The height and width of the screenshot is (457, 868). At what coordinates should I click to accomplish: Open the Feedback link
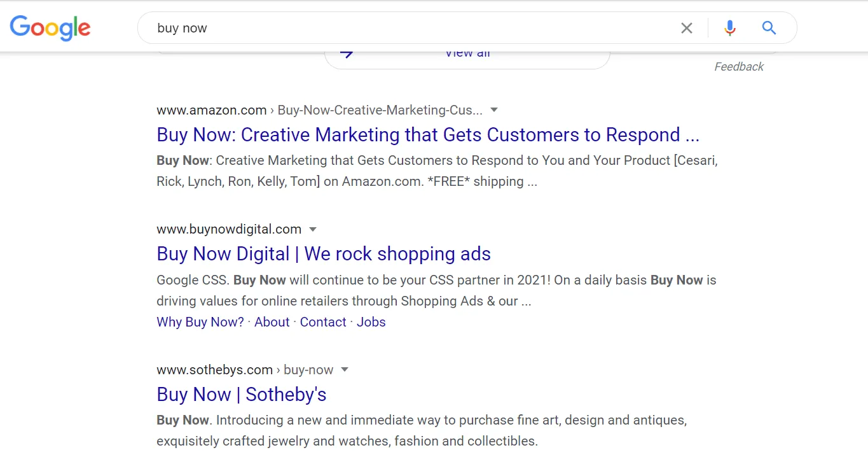tap(738, 67)
